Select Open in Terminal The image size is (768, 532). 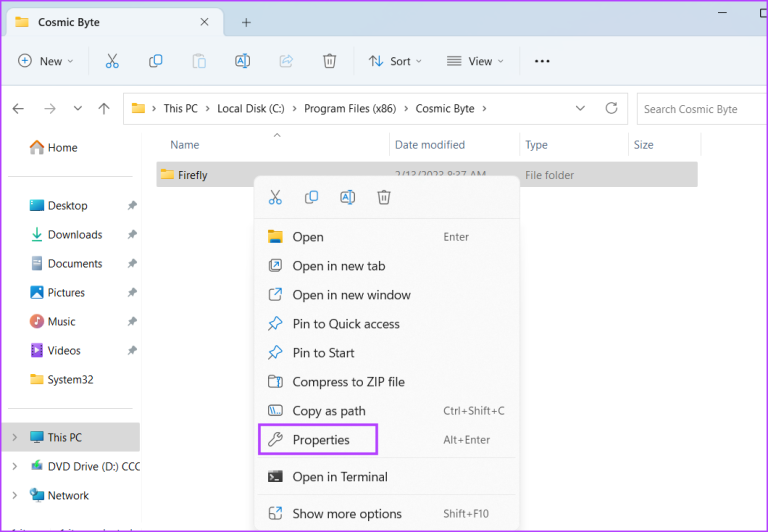click(339, 477)
